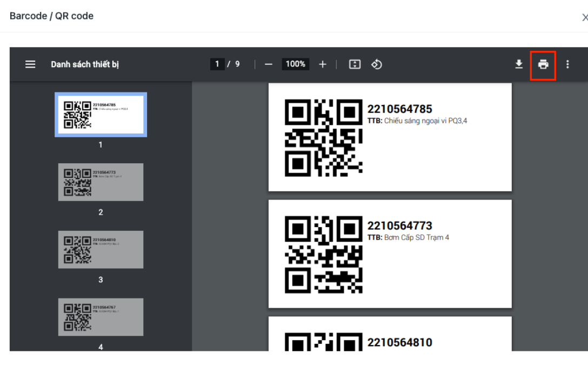Viewport: 588px width, 365px height.
Task: Select page 2 thumbnail 2210564773
Action: 101,182
